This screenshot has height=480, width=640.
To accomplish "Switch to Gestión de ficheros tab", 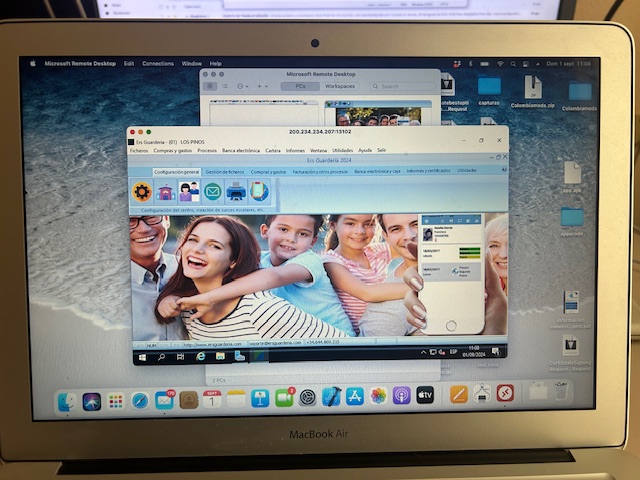I will coord(225,171).
